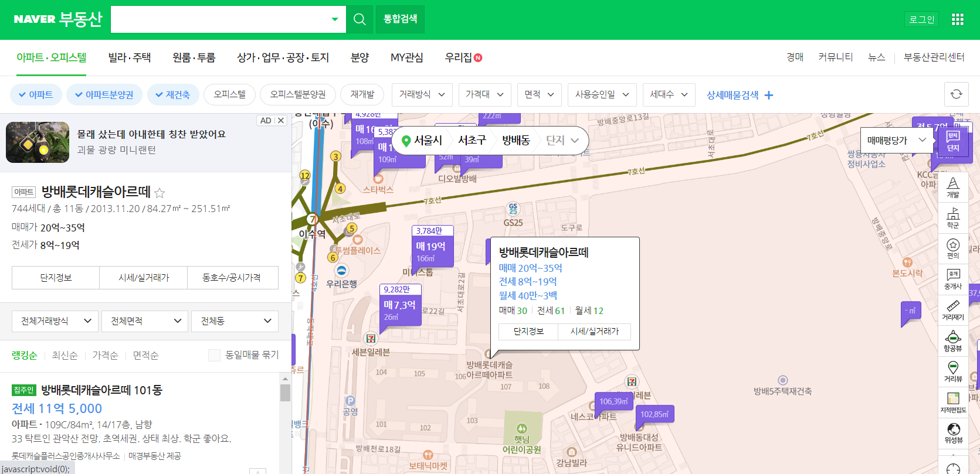Click the 우리은행 bank map icon

point(342,270)
